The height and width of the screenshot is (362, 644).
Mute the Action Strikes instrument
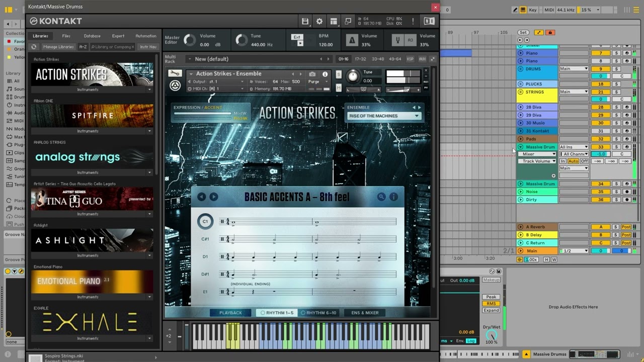pos(339,88)
